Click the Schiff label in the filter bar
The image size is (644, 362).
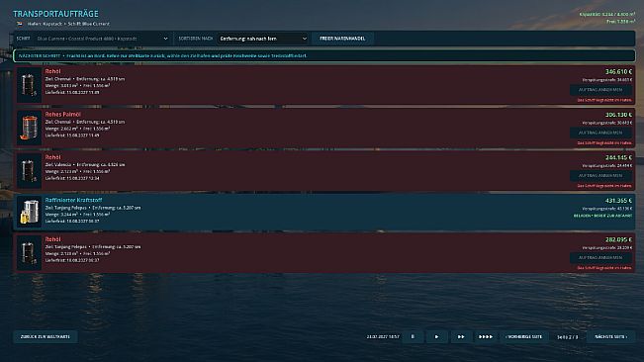[x=24, y=39]
